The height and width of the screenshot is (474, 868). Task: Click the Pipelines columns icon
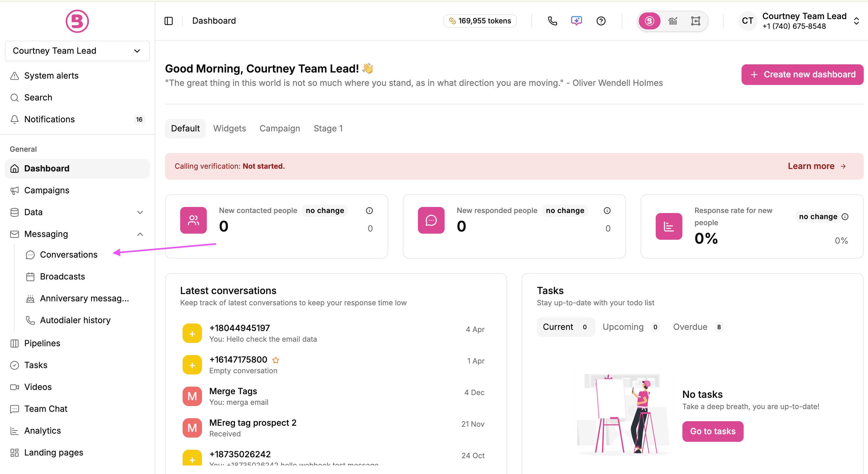(15, 344)
